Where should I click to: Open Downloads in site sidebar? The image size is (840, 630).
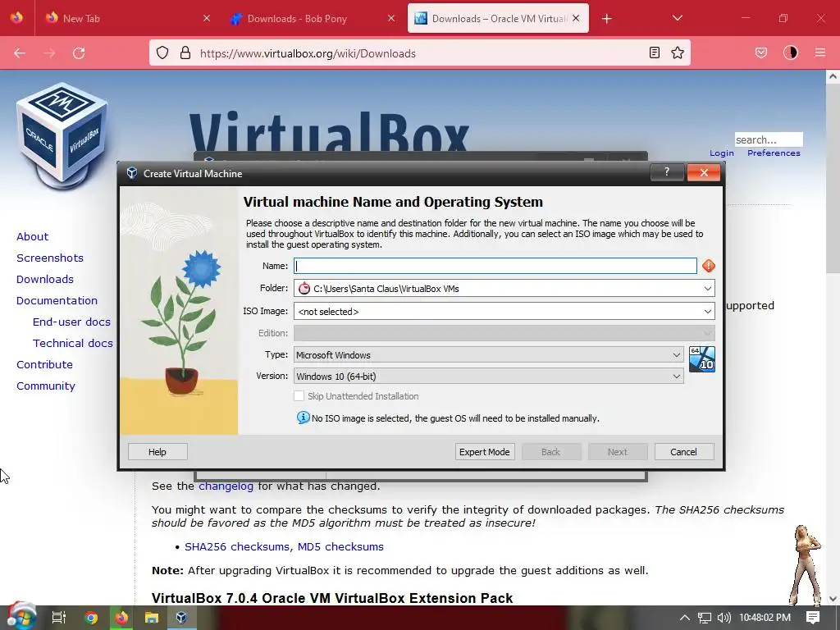[x=45, y=279]
